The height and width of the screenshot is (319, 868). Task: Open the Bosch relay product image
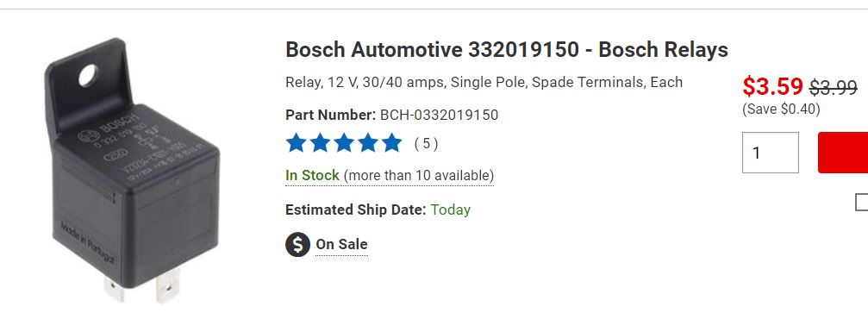tap(132, 170)
